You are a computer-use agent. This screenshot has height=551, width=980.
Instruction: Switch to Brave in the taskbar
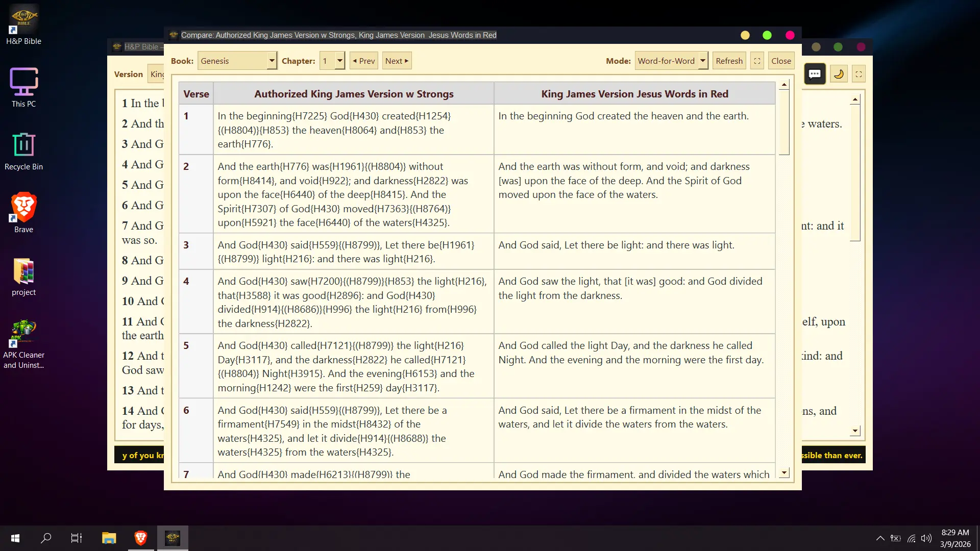[x=141, y=538]
